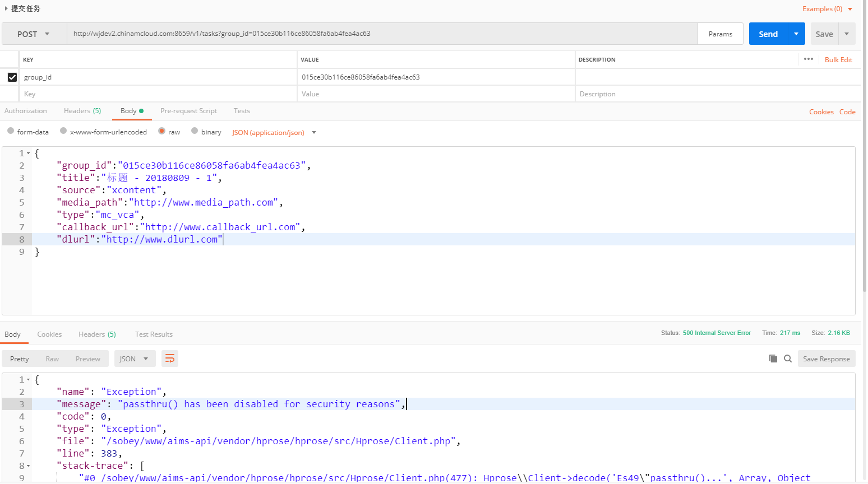The image size is (868, 484).
Task: Click the wrap lines icon in response toolbar
Action: [x=169, y=359]
